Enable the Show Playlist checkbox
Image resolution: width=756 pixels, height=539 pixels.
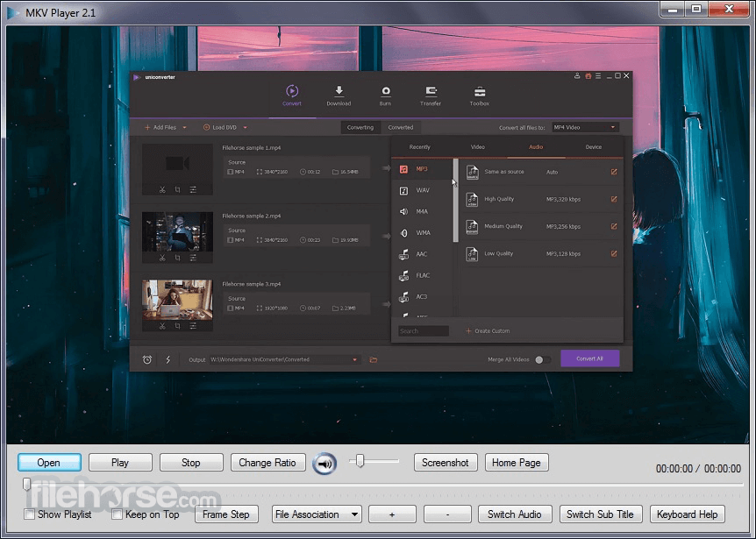coord(30,514)
